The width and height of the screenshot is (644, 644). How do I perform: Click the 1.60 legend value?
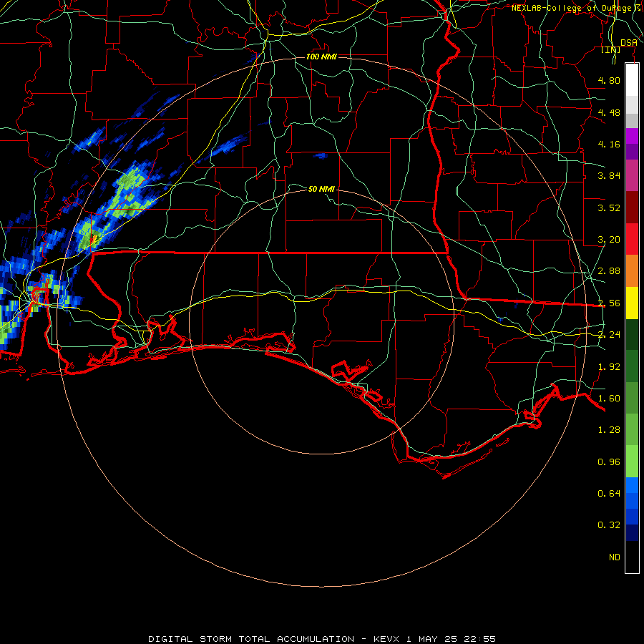click(609, 399)
